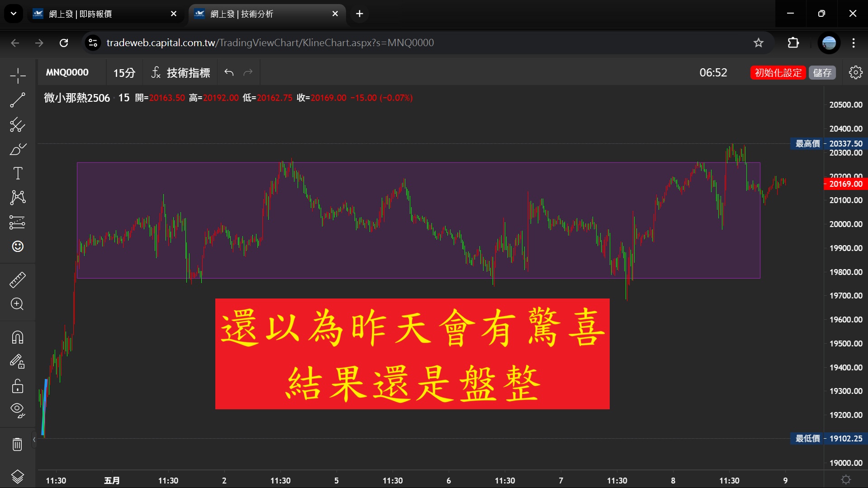Switch to the 即時報價 browser tab
The width and height of the screenshot is (868, 488).
coord(105,14)
